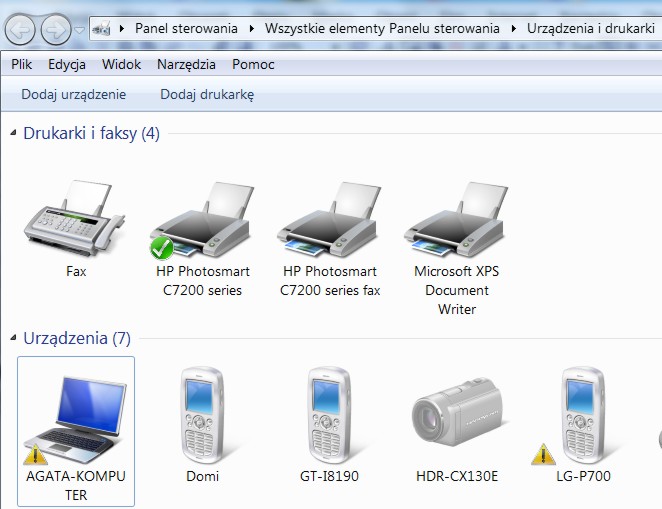Viewport: 662px width, 509px height.
Task: Open the Widok menu
Action: pos(121,64)
